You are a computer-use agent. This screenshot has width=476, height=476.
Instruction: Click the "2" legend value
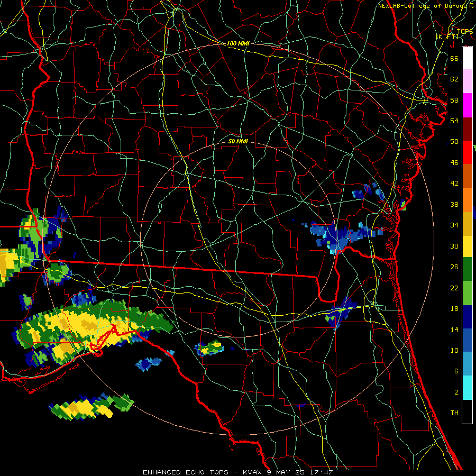(x=456, y=392)
